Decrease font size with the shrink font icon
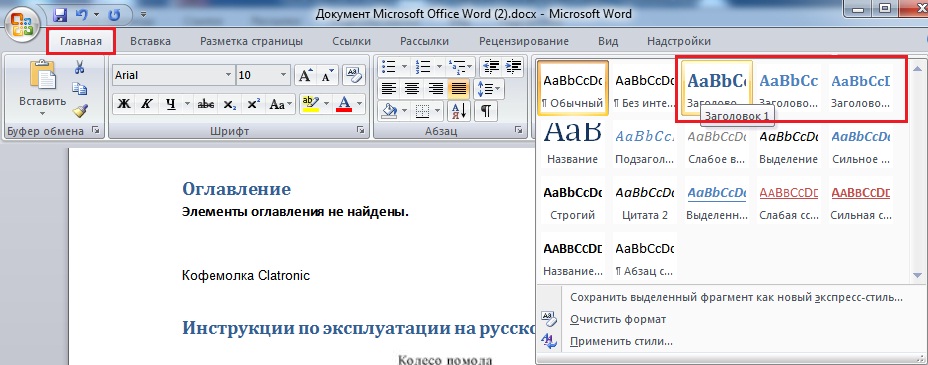Viewport: 928px width, 365px height. 327,75
